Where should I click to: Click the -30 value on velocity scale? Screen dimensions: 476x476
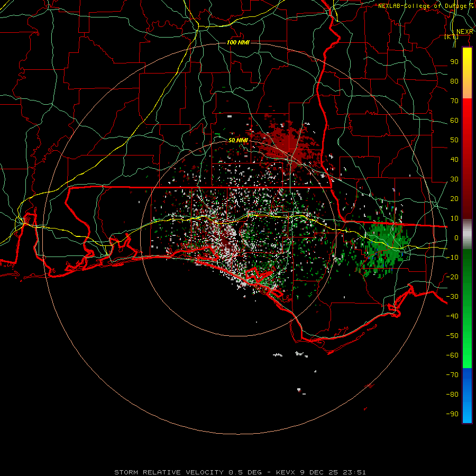coord(452,297)
